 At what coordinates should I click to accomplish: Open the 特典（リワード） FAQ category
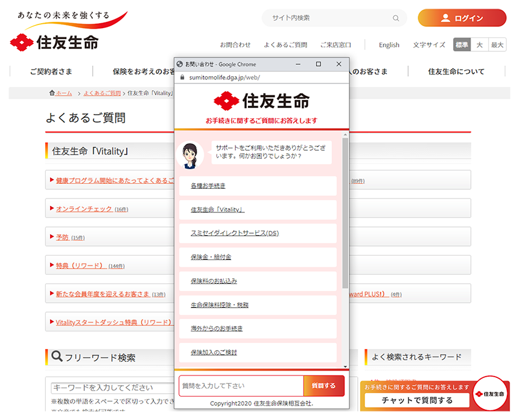point(81,266)
